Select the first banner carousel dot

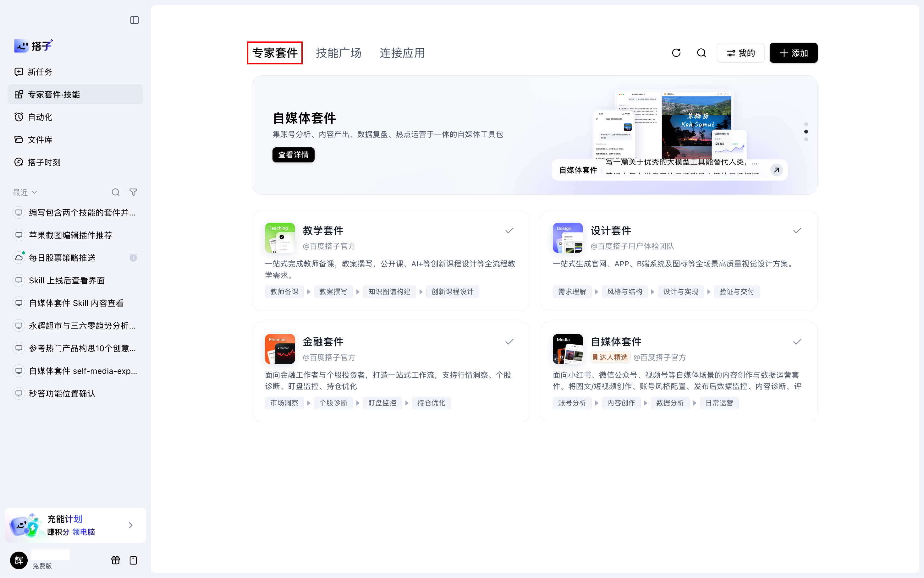pos(806,124)
